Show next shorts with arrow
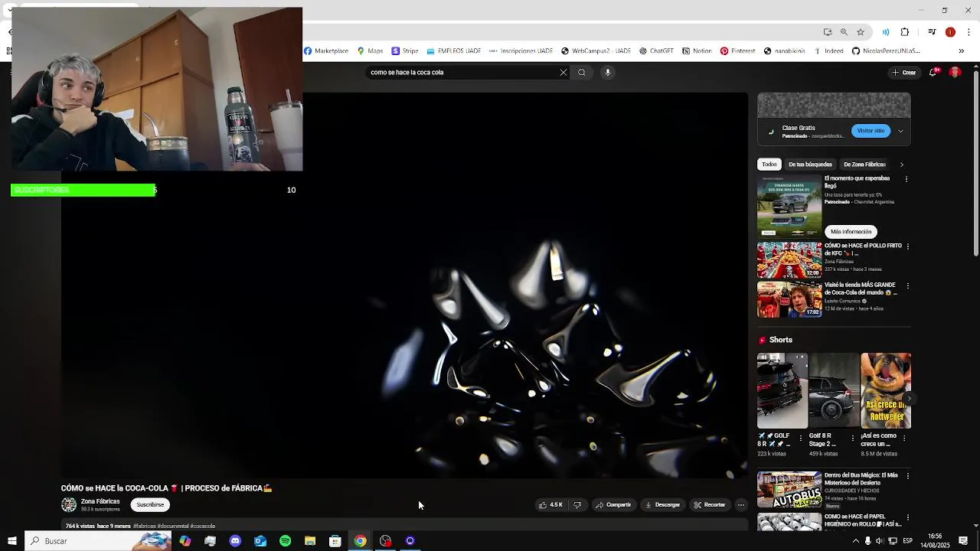Image resolution: width=980 pixels, height=551 pixels. pos(909,399)
